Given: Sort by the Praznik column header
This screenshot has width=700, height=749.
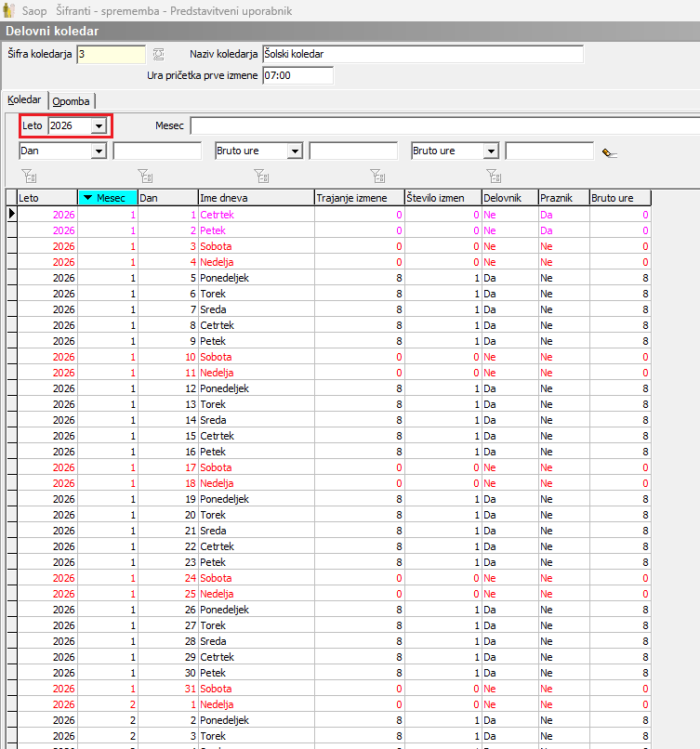Looking at the screenshot, I should click(x=564, y=198).
